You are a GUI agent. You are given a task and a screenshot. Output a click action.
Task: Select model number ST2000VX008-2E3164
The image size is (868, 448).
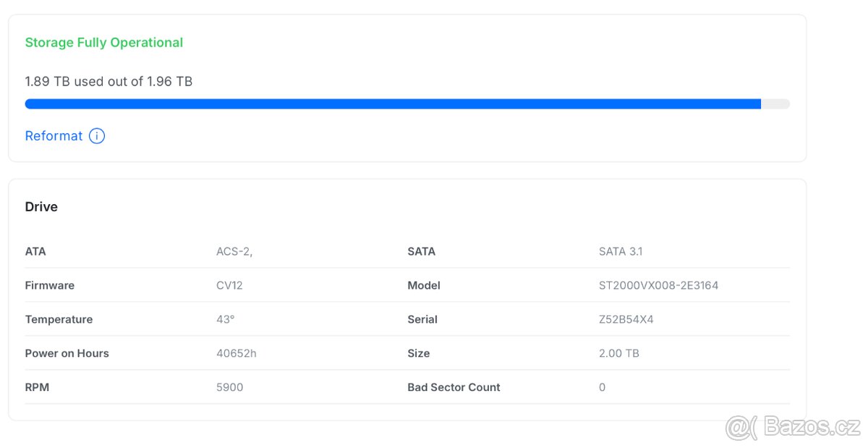tap(658, 286)
